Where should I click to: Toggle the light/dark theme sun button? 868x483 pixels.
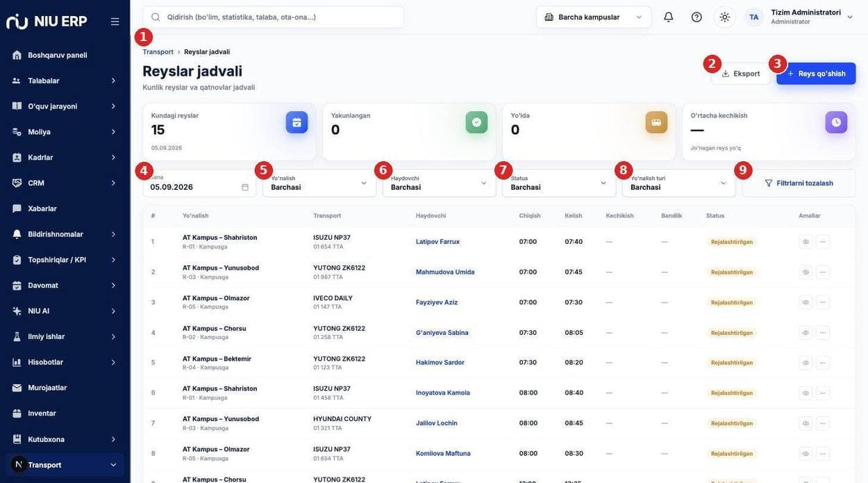[x=725, y=17]
